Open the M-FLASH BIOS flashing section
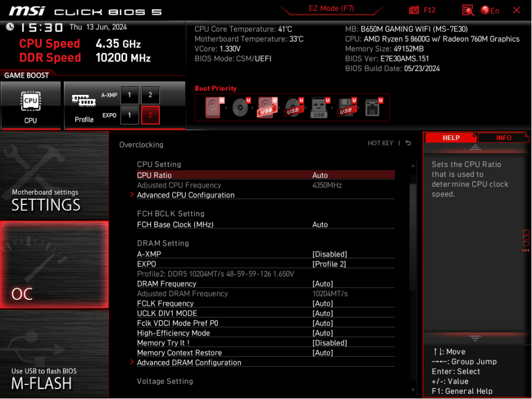Screen dimensions: 532x399 [54, 354]
